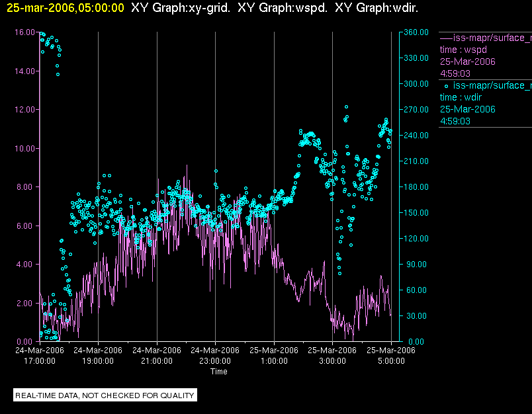The height and width of the screenshot is (414, 532).
Task: Click the REAL-TIME DATA quality notice box
Action: coord(105,395)
